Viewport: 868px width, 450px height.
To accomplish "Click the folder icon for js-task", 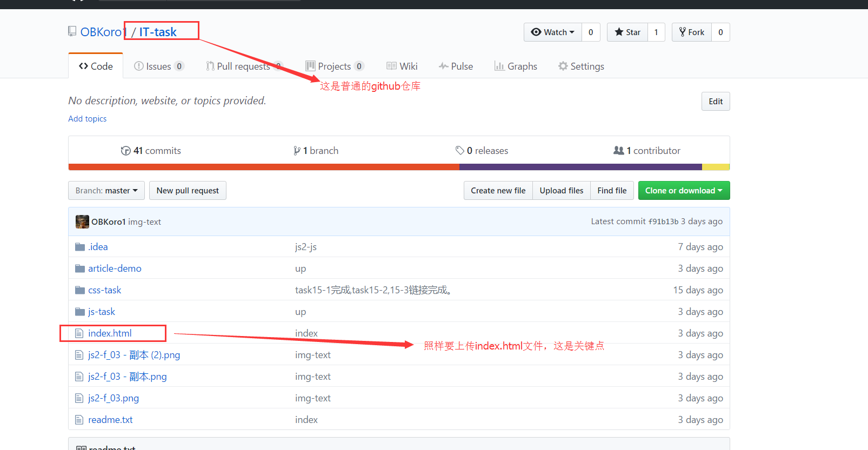I will point(80,312).
